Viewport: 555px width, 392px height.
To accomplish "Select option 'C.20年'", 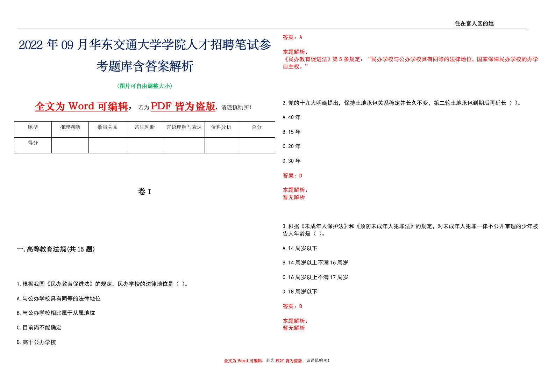I will (x=292, y=146).
